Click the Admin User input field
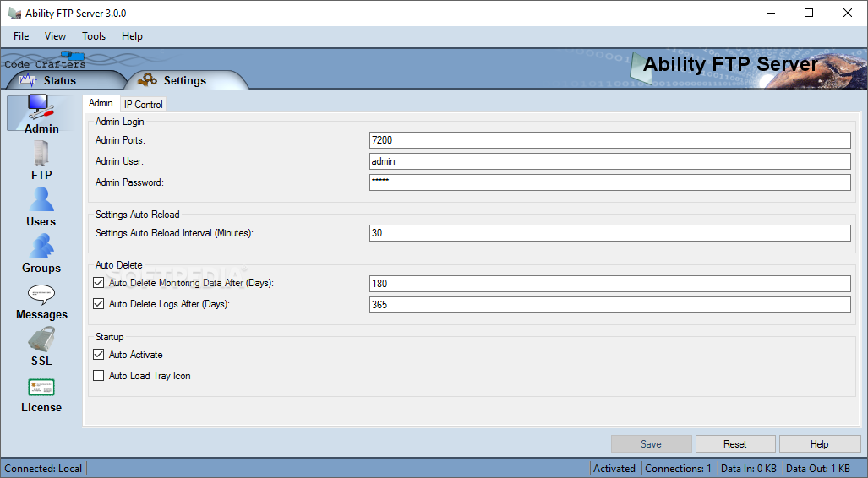Viewport: 868px width, 478px height. [610, 161]
